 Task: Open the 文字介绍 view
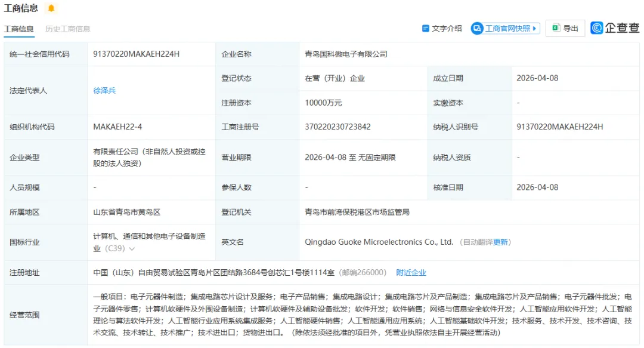click(x=442, y=29)
